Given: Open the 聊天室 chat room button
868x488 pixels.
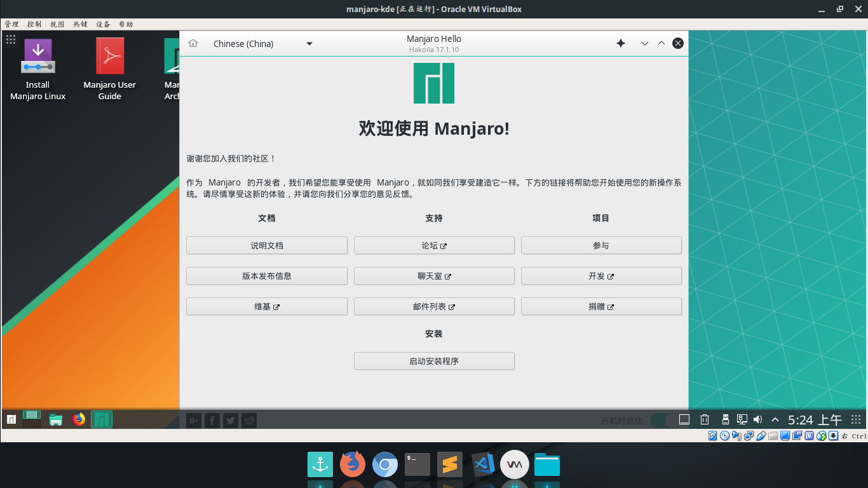Looking at the screenshot, I should click(x=434, y=276).
